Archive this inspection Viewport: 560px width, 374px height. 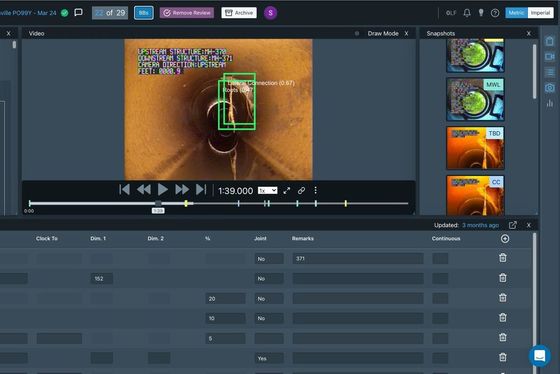pyautogui.click(x=239, y=13)
